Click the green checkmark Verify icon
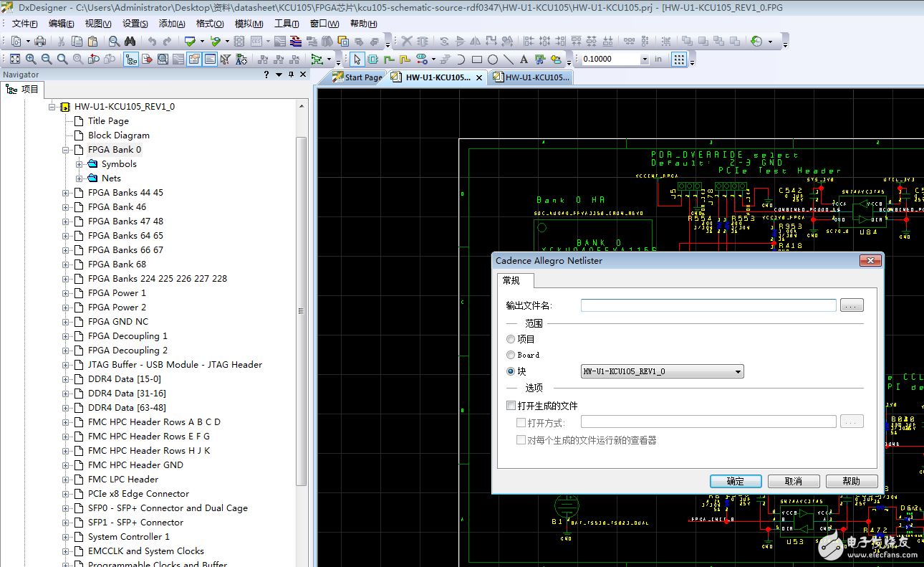Viewport: 924px width, 567px height. coord(190,41)
